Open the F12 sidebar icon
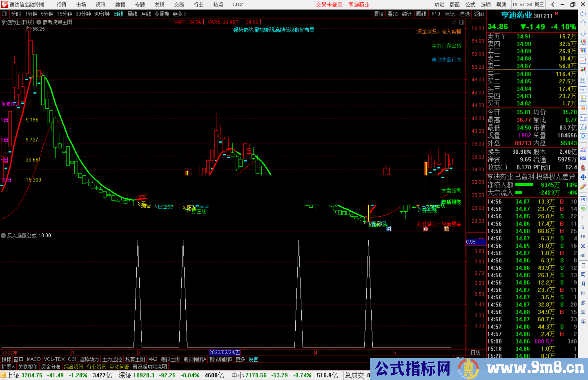 [x=583, y=118]
